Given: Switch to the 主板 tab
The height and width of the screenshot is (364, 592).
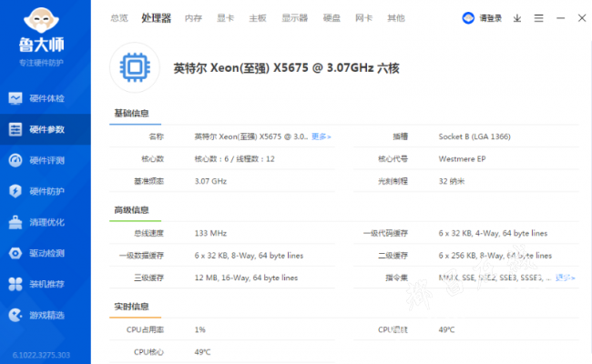Looking at the screenshot, I should click(x=258, y=18).
